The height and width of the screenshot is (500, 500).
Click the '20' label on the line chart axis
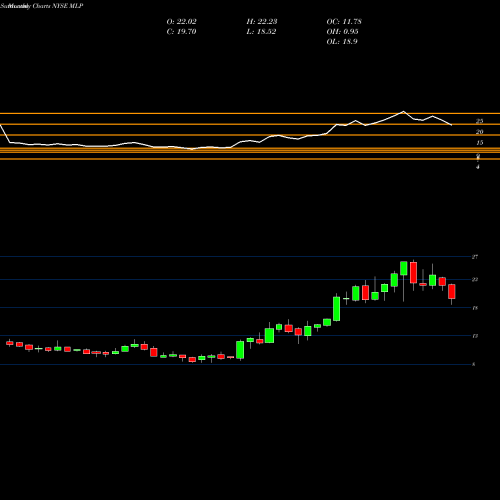click(x=479, y=132)
